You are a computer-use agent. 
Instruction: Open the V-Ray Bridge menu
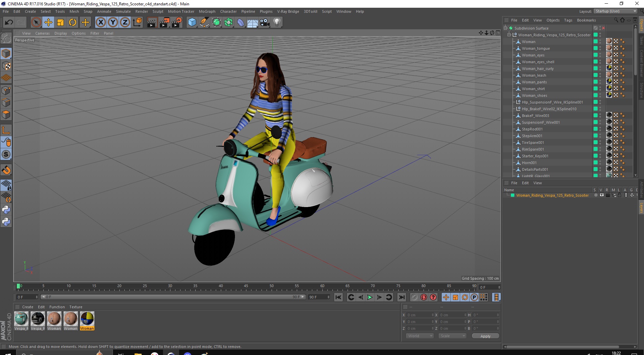[x=288, y=11]
